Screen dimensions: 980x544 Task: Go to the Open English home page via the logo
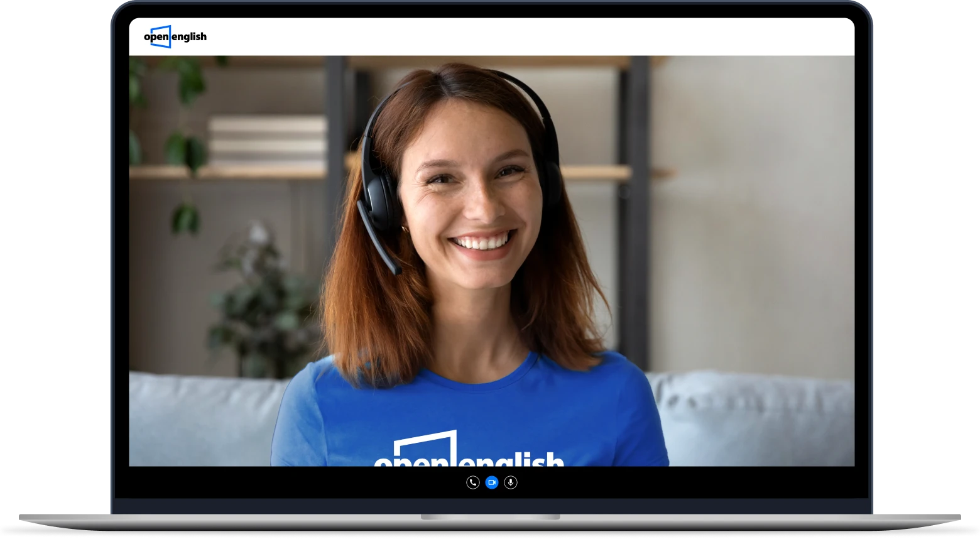(175, 36)
